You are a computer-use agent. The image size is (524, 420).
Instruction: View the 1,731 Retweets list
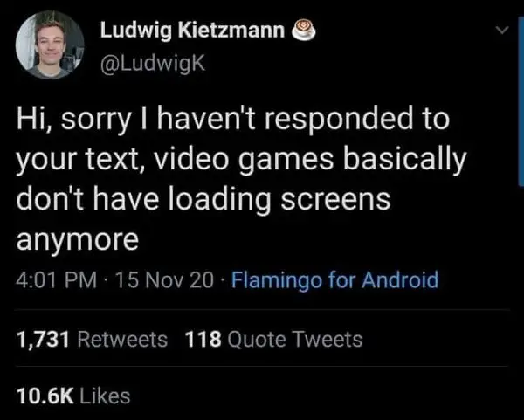coord(92,339)
